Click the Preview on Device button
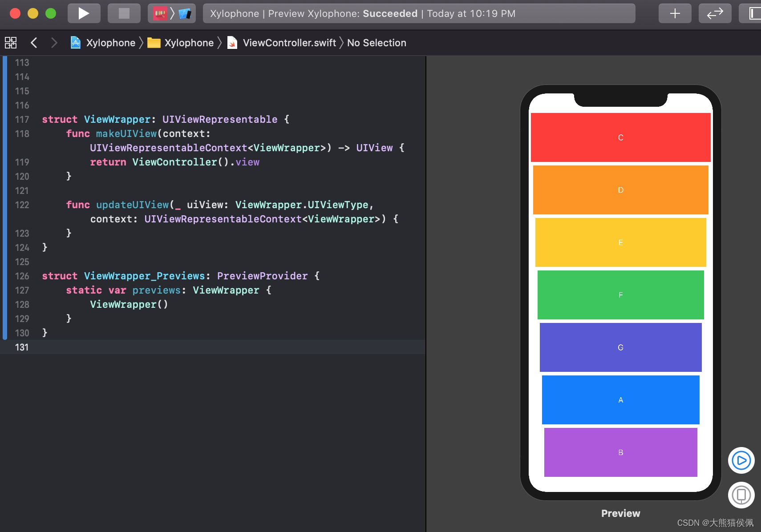 click(741, 495)
